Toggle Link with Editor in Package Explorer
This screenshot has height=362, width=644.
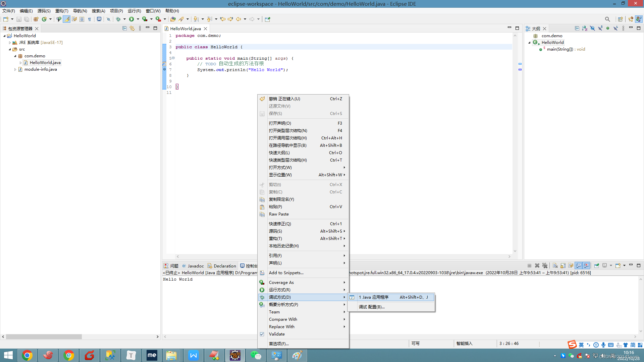pos(132,28)
